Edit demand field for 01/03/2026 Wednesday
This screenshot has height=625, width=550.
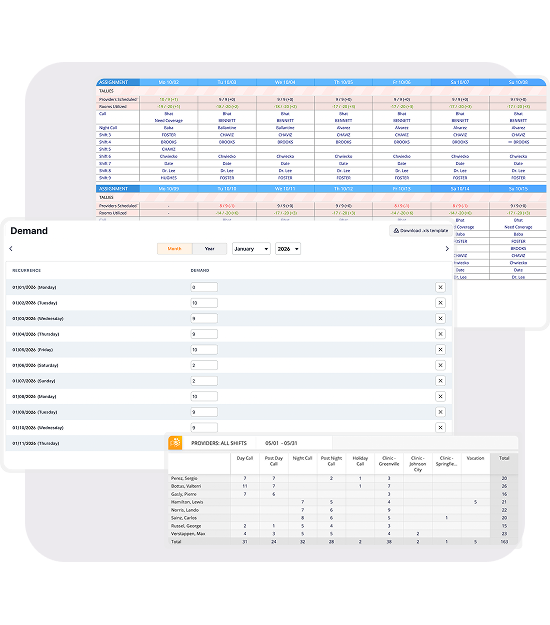pyautogui.click(x=204, y=318)
